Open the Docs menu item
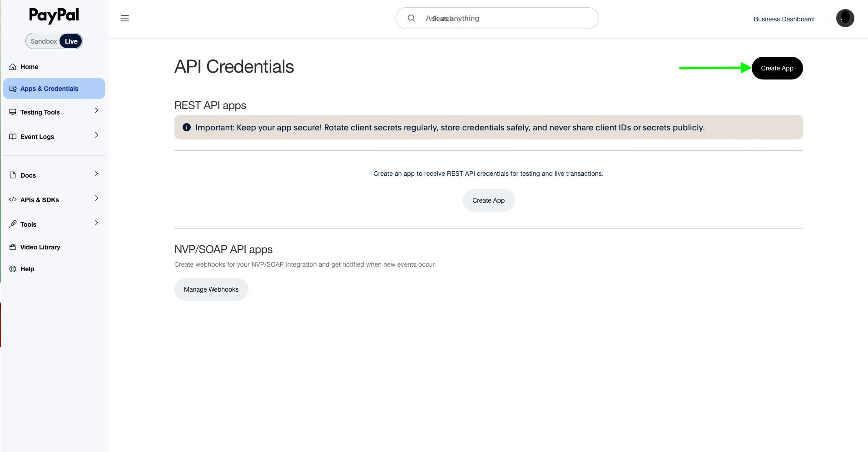 [x=54, y=175]
